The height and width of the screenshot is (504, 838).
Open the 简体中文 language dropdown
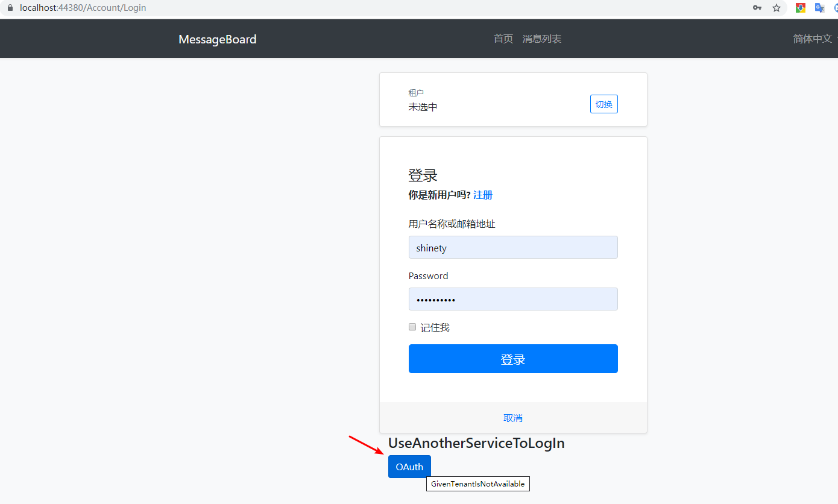coord(814,39)
